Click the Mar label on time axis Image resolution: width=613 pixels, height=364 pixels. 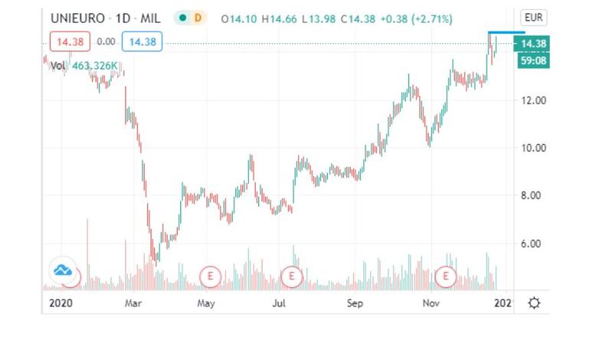133,303
